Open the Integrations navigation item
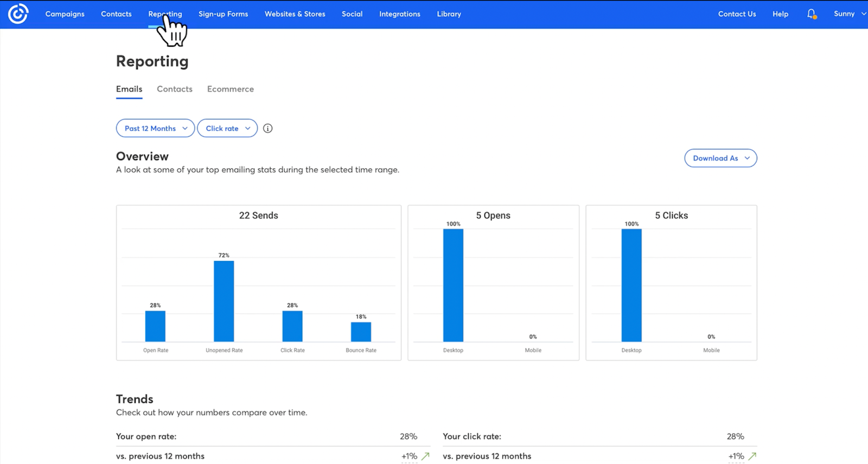 click(400, 14)
